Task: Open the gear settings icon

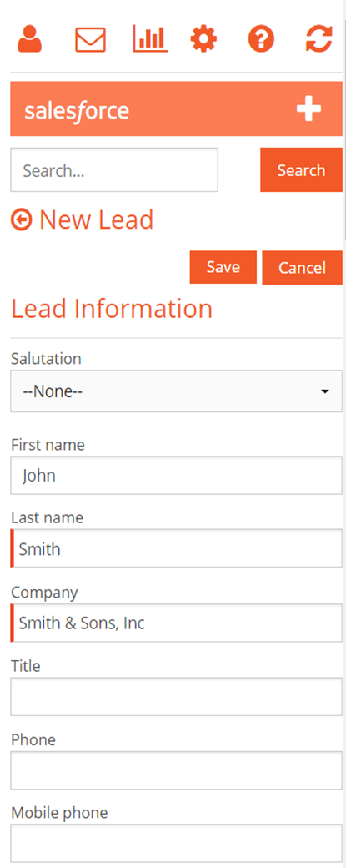Action: pos(203,40)
